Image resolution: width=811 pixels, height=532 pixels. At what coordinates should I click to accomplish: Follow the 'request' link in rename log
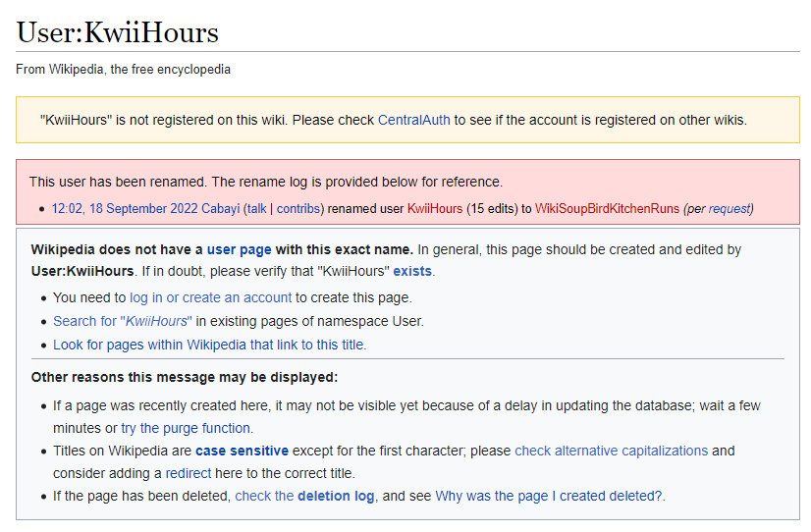point(730,208)
